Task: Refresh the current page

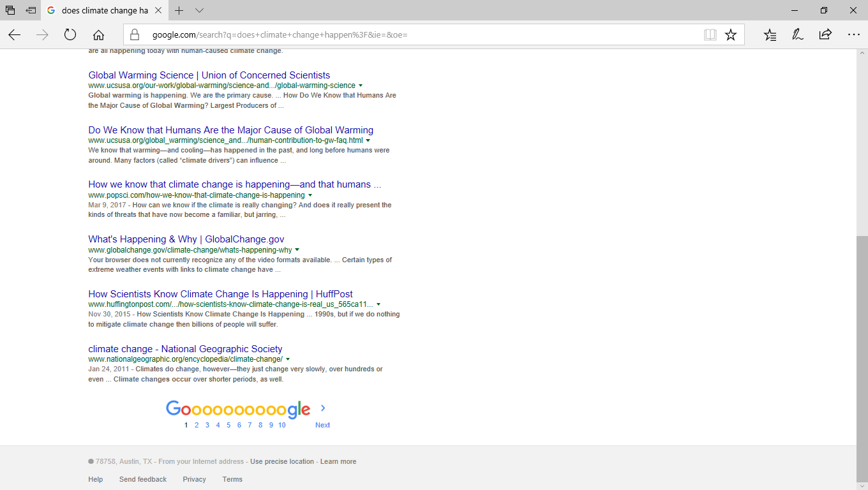Action: [70, 34]
